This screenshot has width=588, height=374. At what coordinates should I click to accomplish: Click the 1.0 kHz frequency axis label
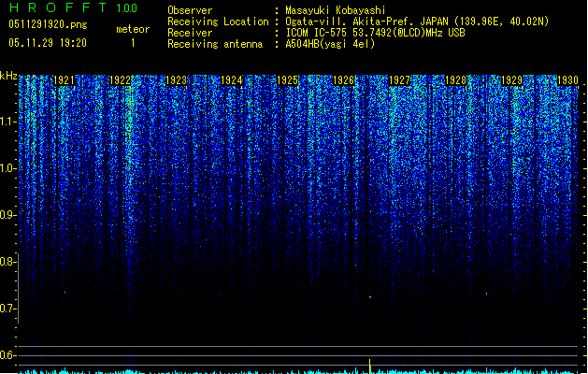coord(7,168)
